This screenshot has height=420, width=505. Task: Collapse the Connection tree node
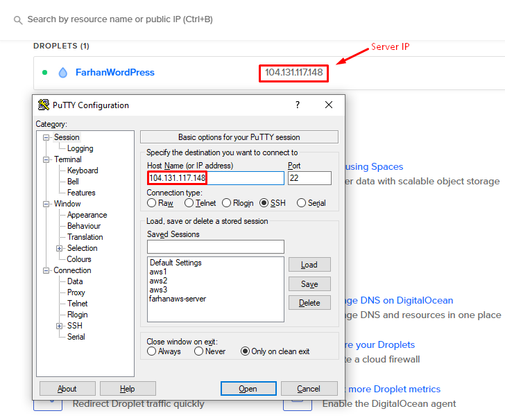[46, 271]
